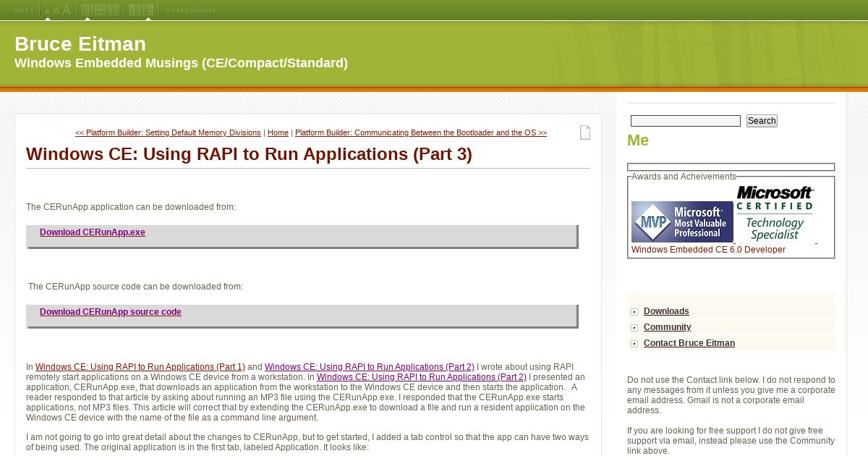Open previous post Setting Default Memory Divisions
This screenshot has width=868, height=456.
click(168, 133)
